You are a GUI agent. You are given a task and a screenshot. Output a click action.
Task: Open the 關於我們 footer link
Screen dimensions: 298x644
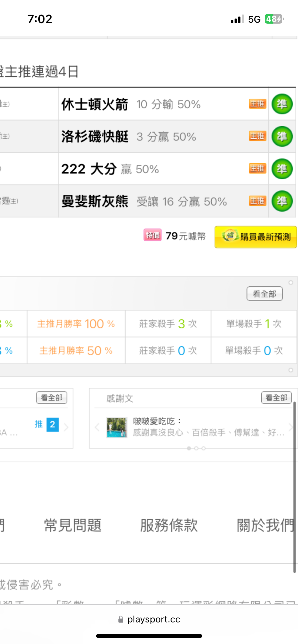265,525
